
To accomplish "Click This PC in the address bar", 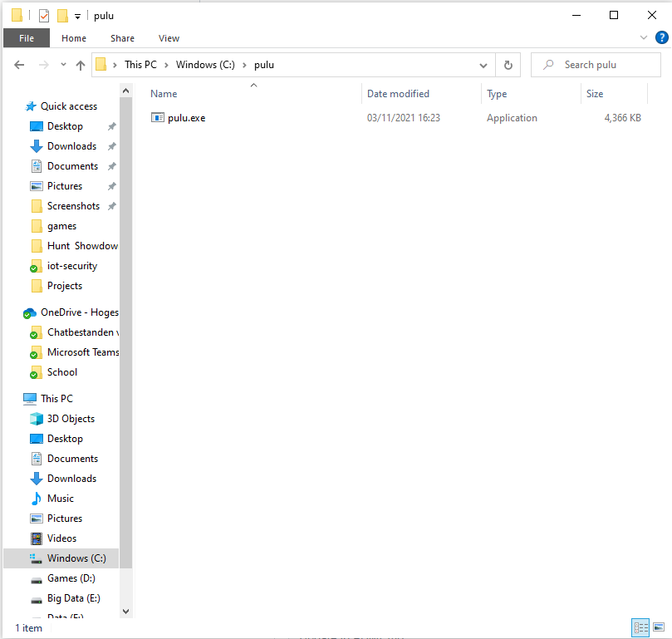I will (x=140, y=65).
